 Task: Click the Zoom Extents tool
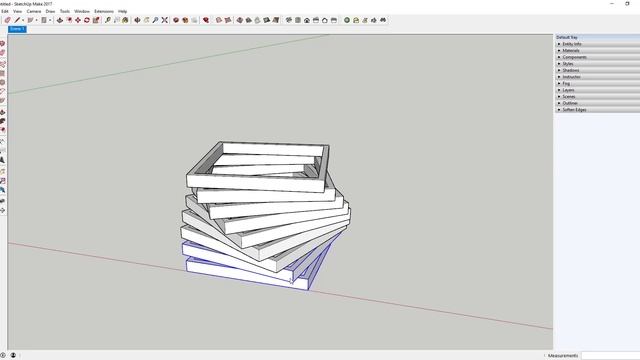(x=164, y=20)
